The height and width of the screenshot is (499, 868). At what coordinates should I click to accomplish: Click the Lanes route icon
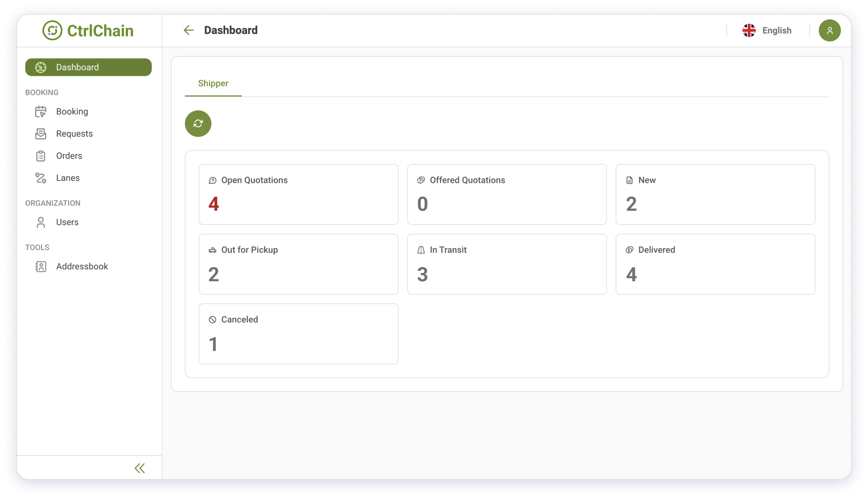pyautogui.click(x=41, y=178)
